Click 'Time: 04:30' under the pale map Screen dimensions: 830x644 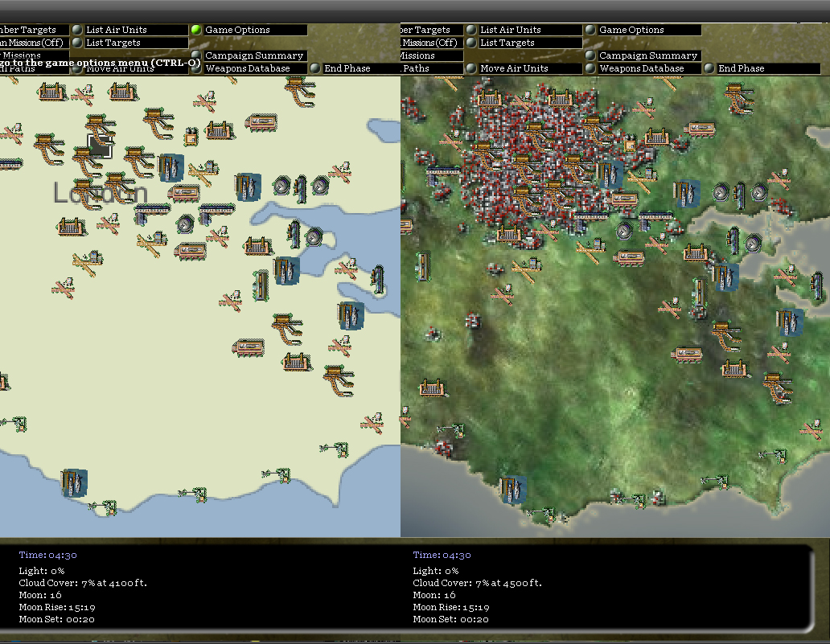coord(47,555)
